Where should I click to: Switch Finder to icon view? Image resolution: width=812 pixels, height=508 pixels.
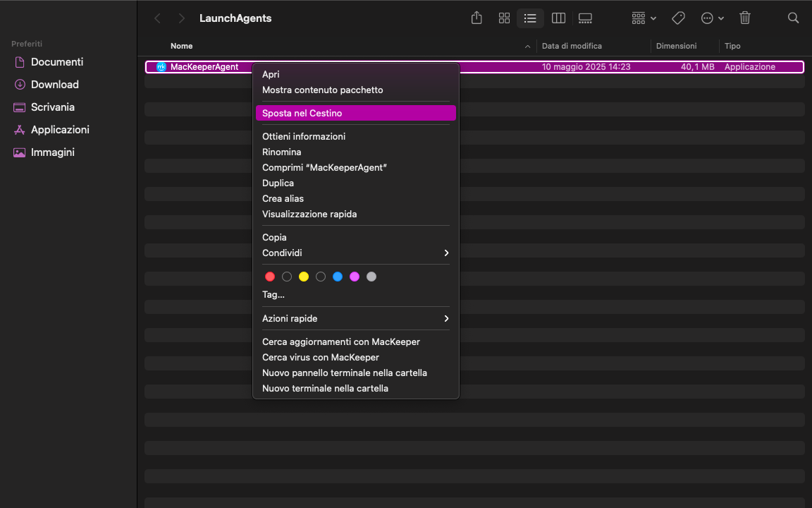(504, 18)
